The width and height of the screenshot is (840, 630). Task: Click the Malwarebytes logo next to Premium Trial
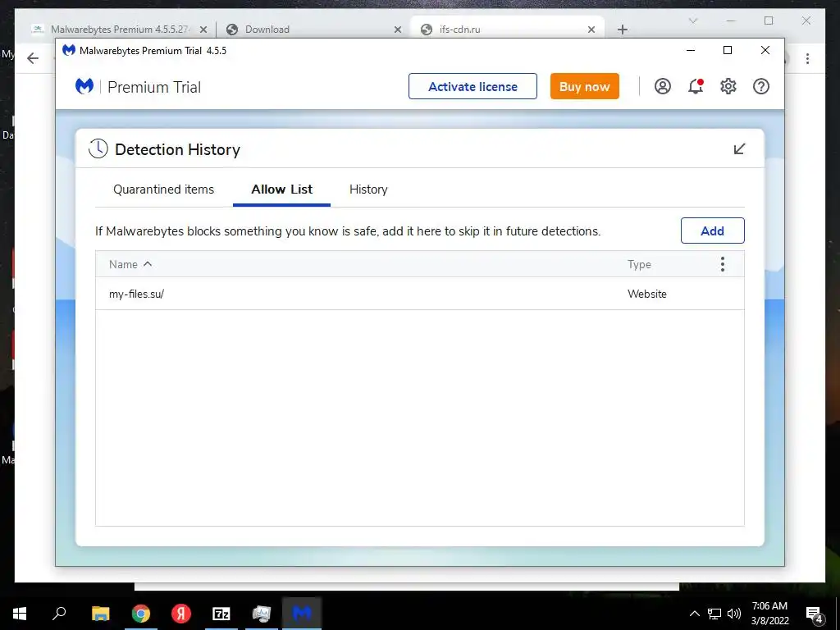[84, 86]
